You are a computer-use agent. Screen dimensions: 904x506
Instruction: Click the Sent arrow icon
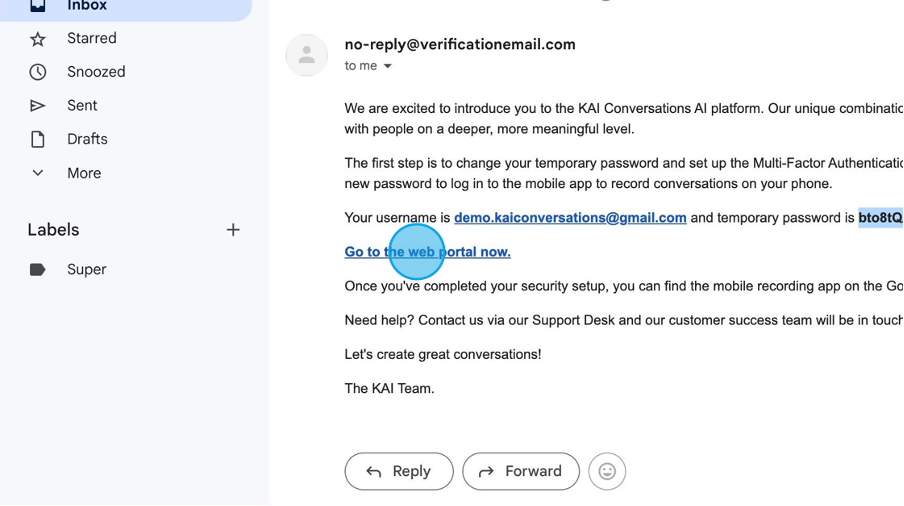coord(38,106)
